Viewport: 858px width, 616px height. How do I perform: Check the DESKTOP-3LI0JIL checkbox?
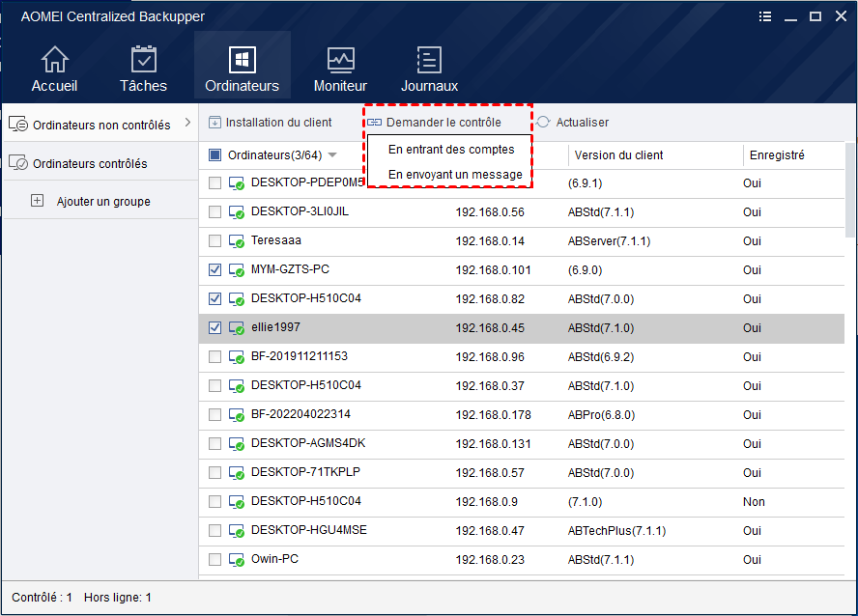(x=215, y=212)
